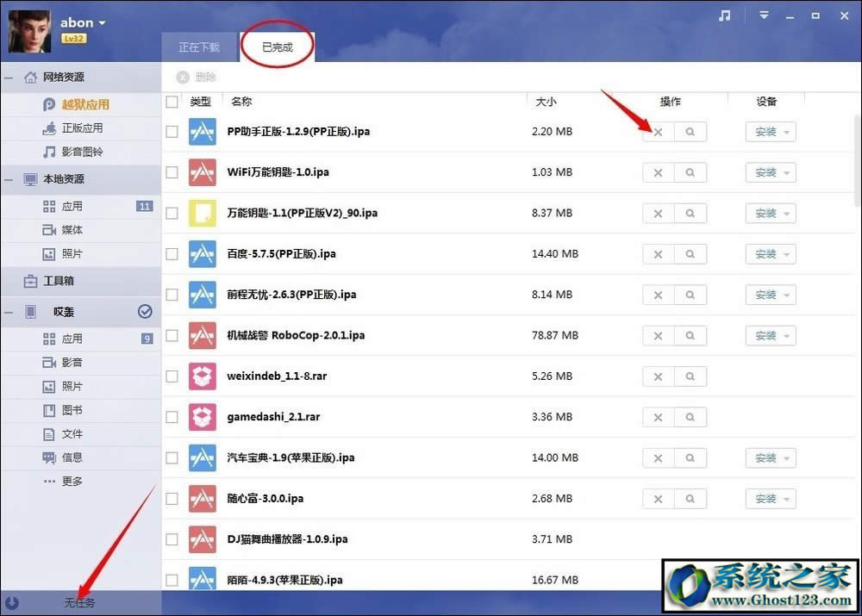862x616 pixels.
Task: Select the checkbox for 机械战警 RoboCop-2.0.1.ipa
Action: 172,335
